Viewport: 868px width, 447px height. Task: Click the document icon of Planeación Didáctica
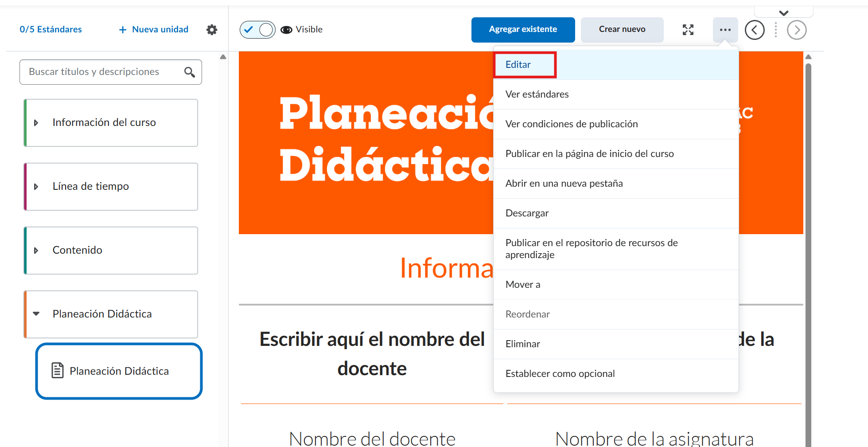(x=58, y=370)
